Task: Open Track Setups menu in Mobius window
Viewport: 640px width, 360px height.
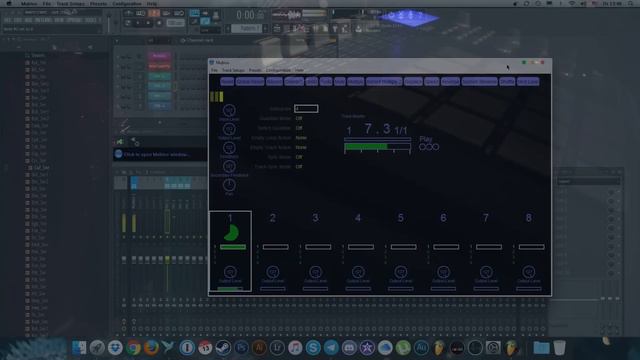Action: 233,70
